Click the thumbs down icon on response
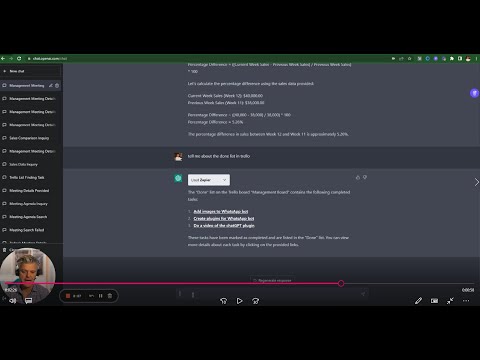The width and height of the screenshot is (480, 360). click(x=365, y=178)
